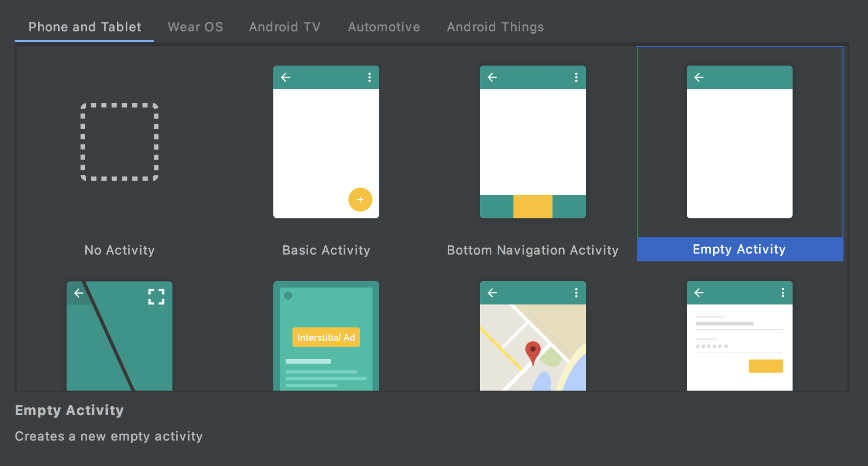This screenshot has width=868, height=466.
Task: Click the bold Empty Activity heading
Action: (x=70, y=410)
